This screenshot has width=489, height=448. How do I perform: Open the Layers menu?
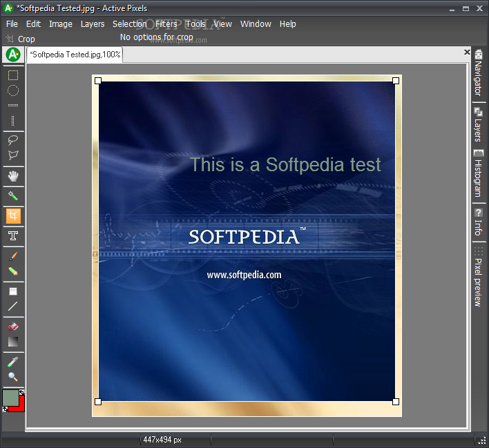click(x=93, y=24)
